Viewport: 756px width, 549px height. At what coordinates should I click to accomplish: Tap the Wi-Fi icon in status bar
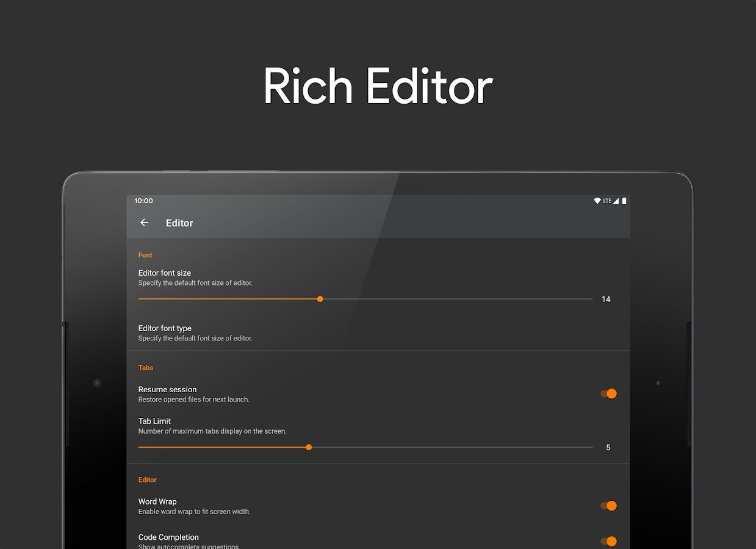597,201
